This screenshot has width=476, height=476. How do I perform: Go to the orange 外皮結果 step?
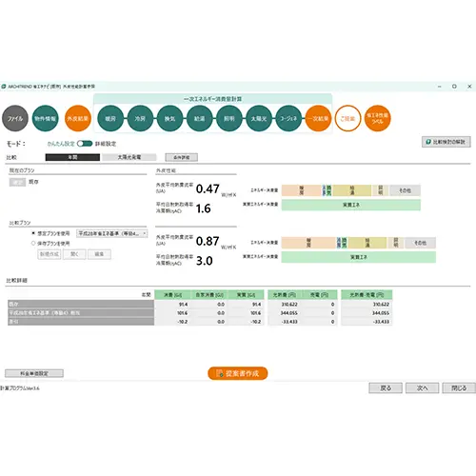pyautogui.click(x=78, y=118)
